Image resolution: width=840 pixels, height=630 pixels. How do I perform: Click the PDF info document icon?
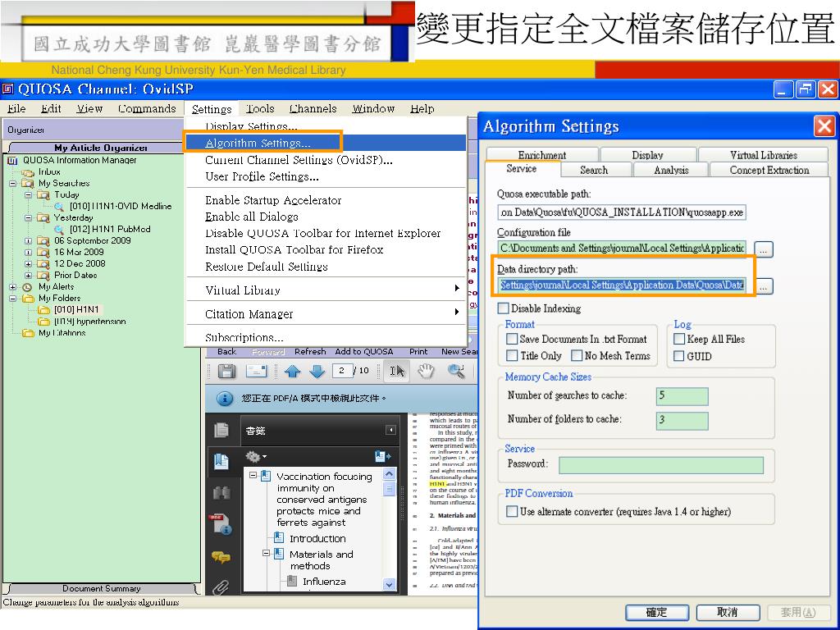coord(220,524)
